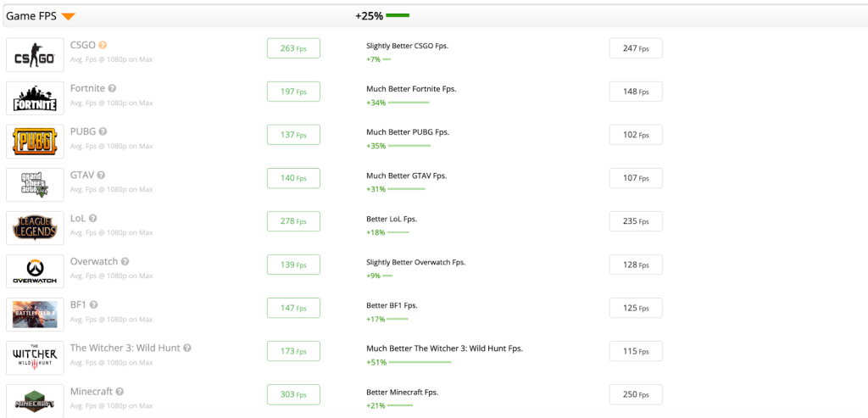
Task: Click the PUBG game logo
Action: [x=35, y=142]
